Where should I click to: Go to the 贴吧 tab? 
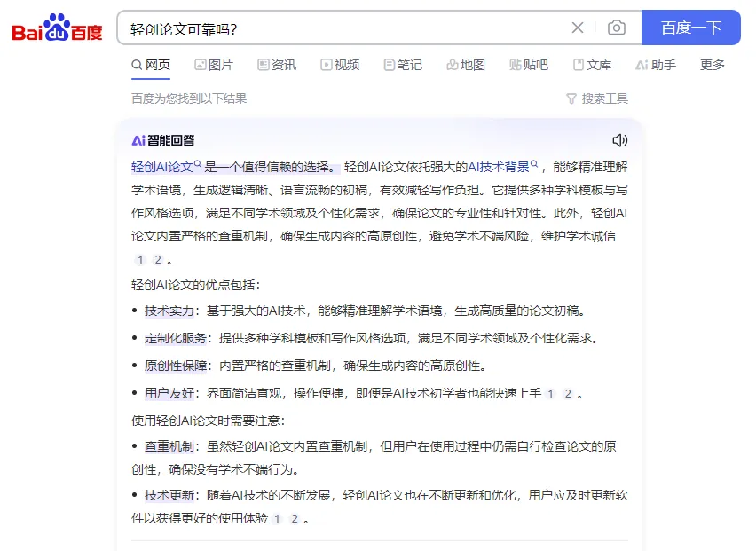pyautogui.click(x=529, y=65)
